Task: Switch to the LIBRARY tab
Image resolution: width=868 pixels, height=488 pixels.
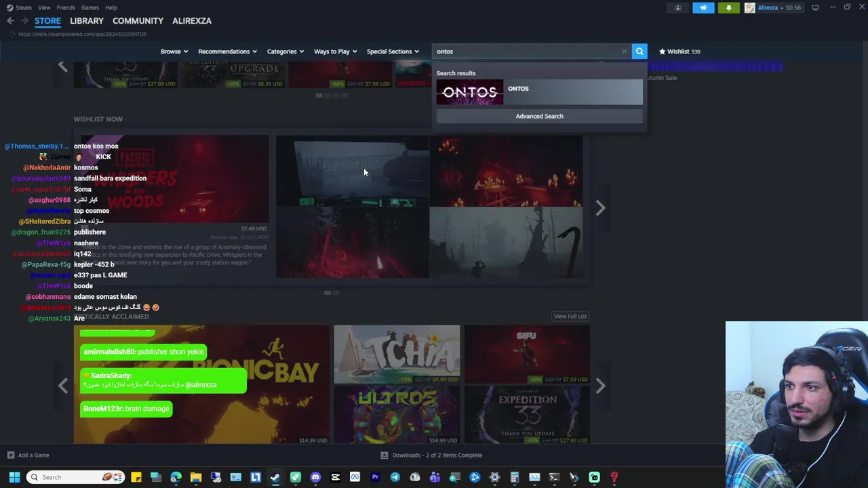Action: pos(87,21)
